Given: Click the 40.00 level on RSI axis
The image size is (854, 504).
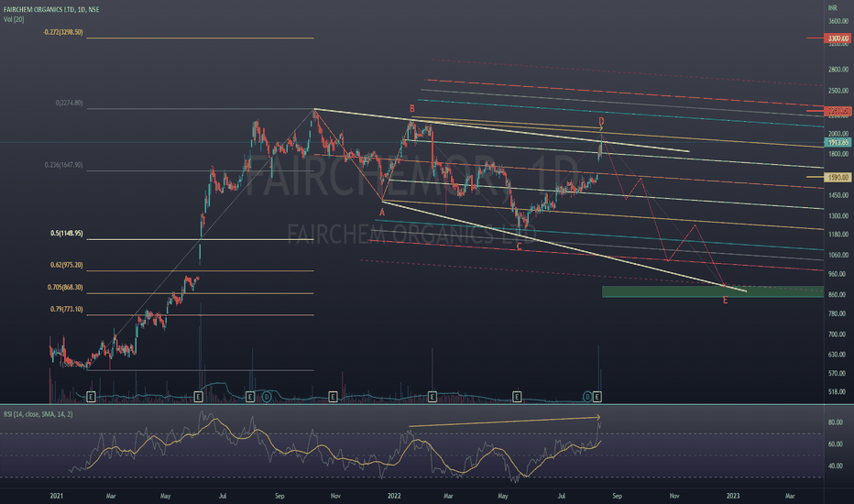Looking at the screenshot, I should 836,466.
